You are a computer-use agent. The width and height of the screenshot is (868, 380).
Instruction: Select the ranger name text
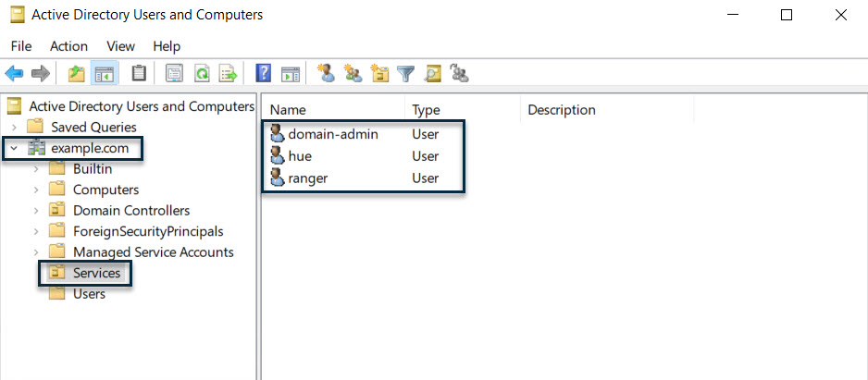pos(308,178)
